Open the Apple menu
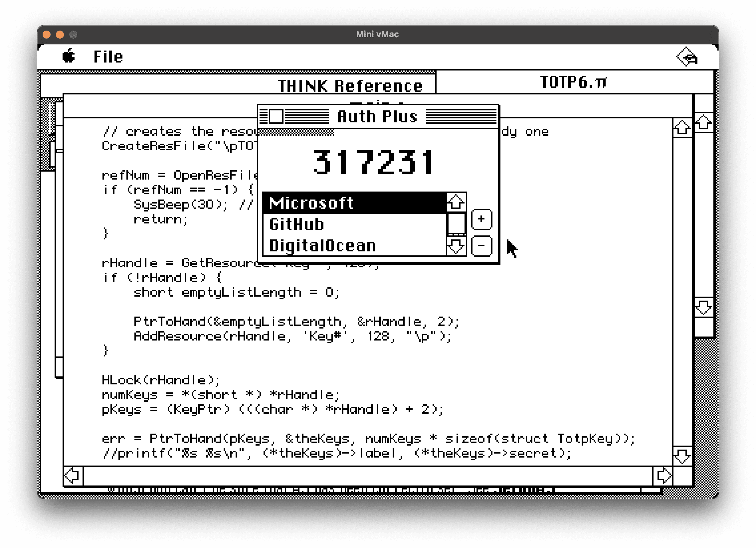 [69, 56]
